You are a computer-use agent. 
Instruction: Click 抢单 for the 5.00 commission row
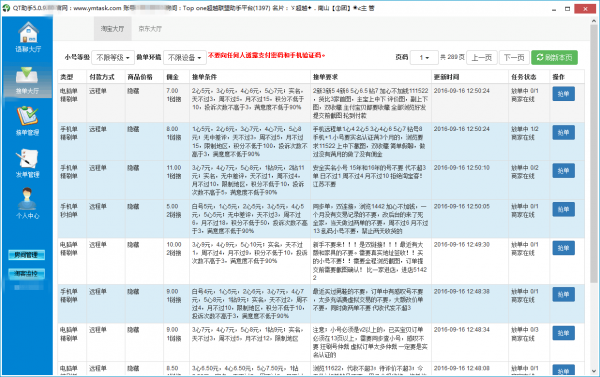click(563, 209)
